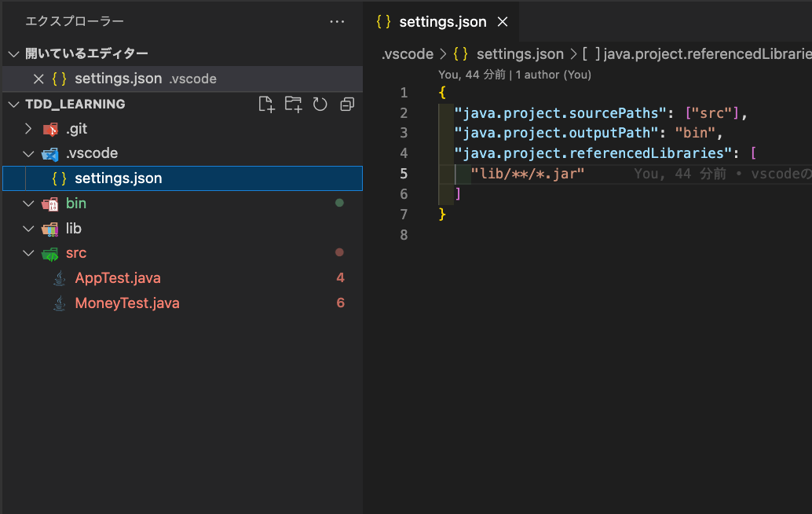Click the .vscode breadcrumb link
The height and width of the screenshot is (514, 812).
pyautogui.click(x=406, y=53)
